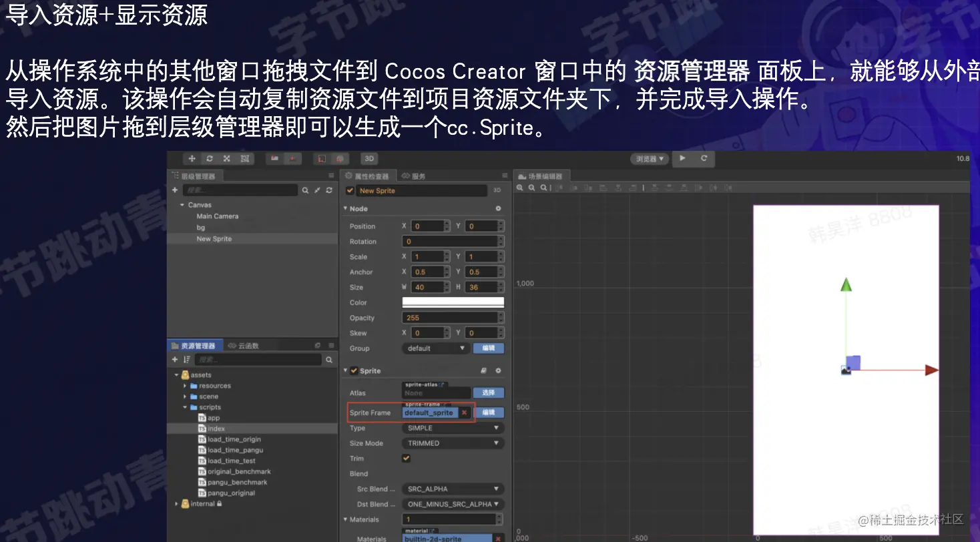Expand the resources folder

tap(185, 386)
